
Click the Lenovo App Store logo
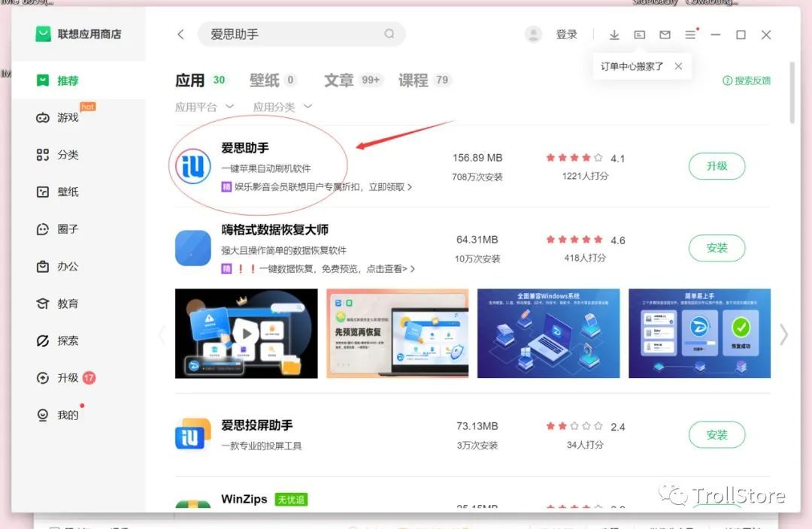(43, 34)
